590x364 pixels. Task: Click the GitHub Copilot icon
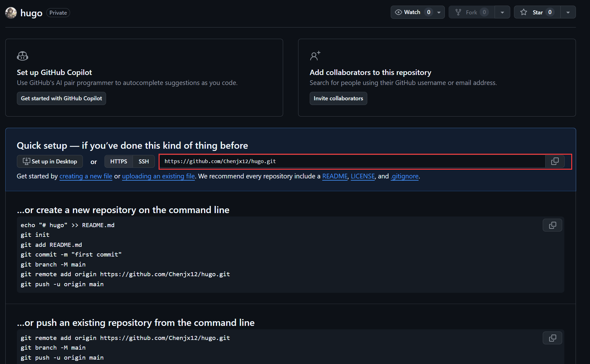point(23,56)
